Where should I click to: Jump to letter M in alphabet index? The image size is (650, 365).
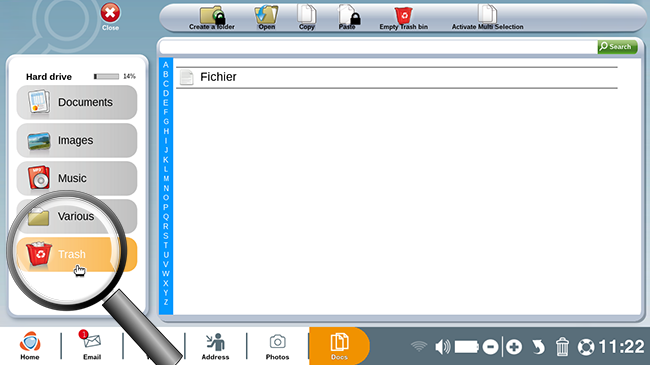click(166, 179)
